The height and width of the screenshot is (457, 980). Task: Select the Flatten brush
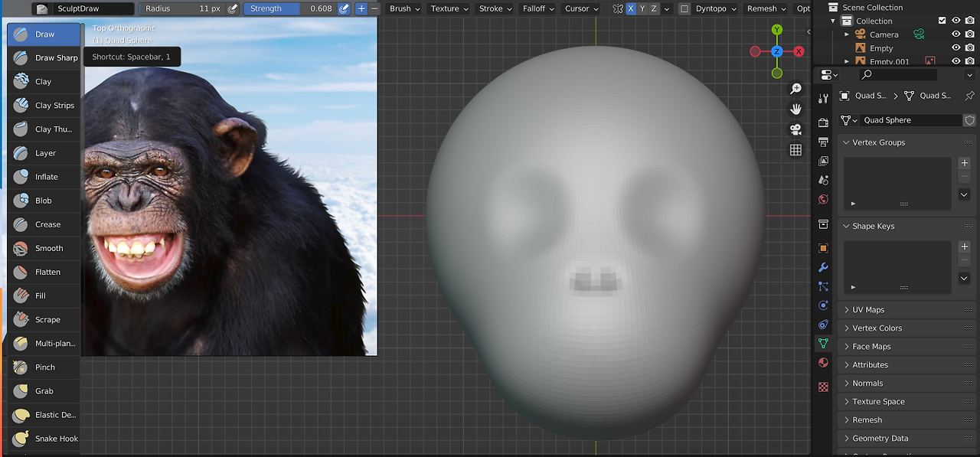click(x=44, y=272)
